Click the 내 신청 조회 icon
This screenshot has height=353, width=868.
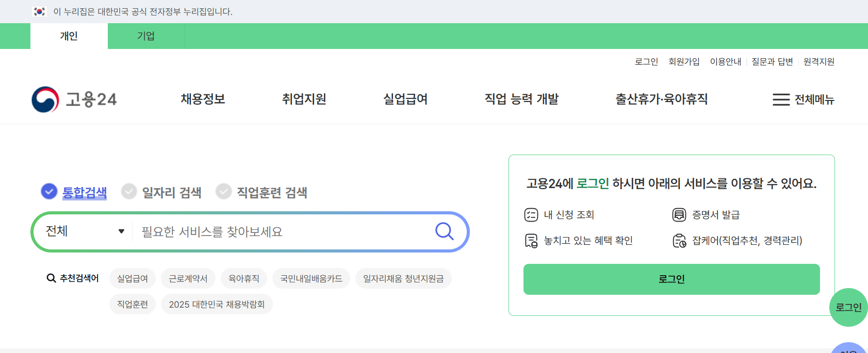click(x=531, y=215)
